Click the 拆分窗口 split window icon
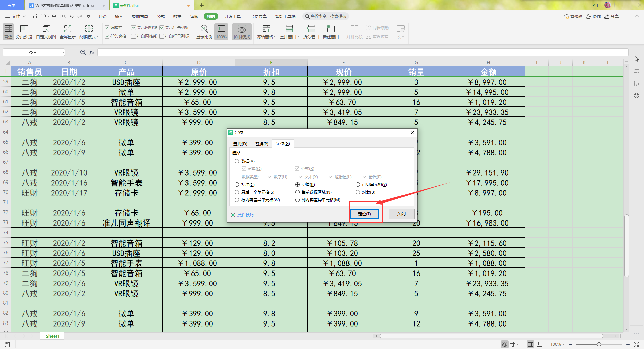The height and width of the screenshot is (349, 644). [x=311, y=29]
